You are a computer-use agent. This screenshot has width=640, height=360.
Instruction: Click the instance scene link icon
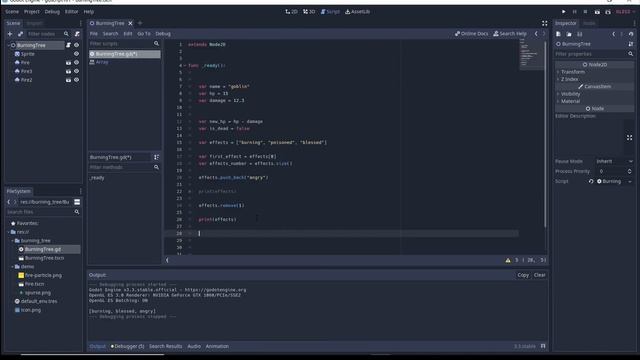coord(20,34)
